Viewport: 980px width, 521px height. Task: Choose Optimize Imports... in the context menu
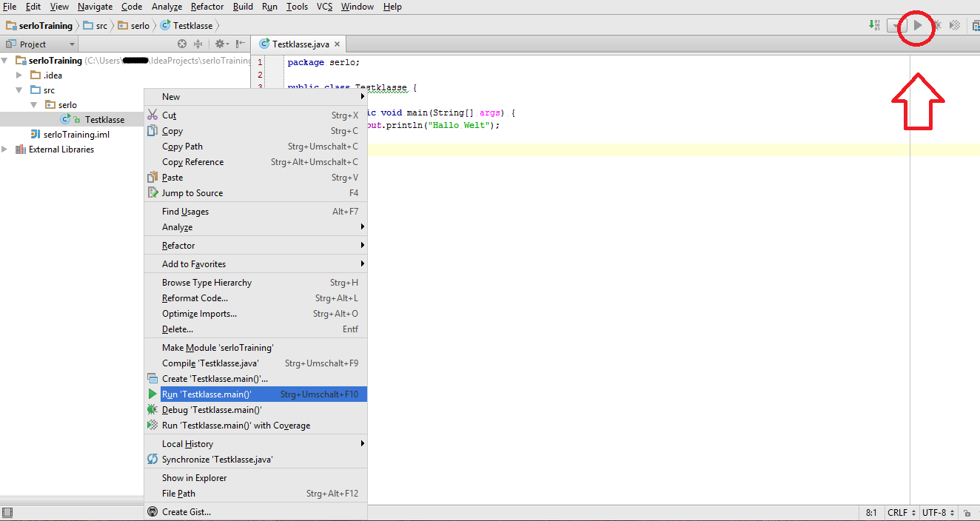coord(255,314)
